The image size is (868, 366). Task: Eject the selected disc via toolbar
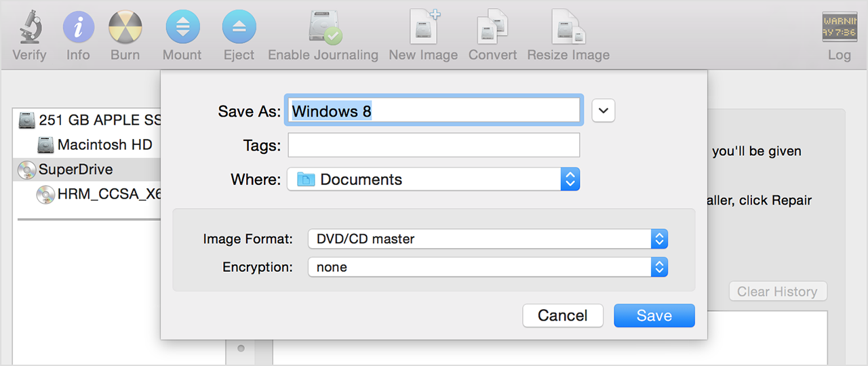click(239, 28)
